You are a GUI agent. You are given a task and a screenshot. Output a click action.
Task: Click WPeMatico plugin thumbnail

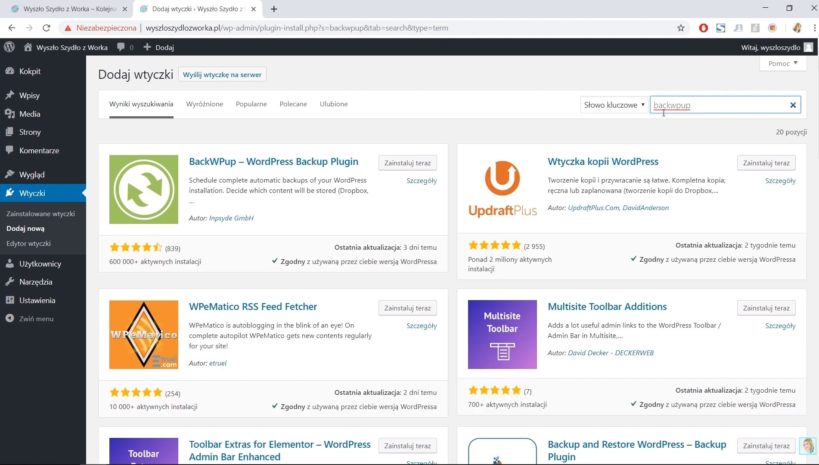(x=144, y=334)
